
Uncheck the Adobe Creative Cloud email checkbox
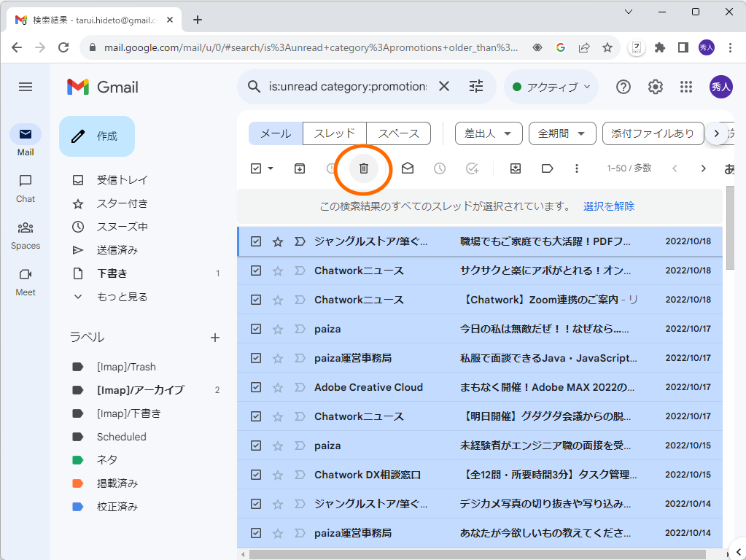[x=256, y=387]
